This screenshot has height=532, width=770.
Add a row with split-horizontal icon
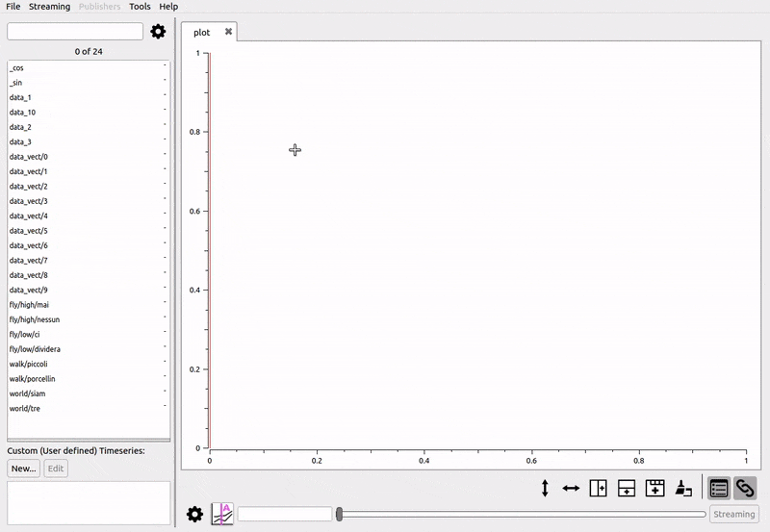click(x=626, y=489)
